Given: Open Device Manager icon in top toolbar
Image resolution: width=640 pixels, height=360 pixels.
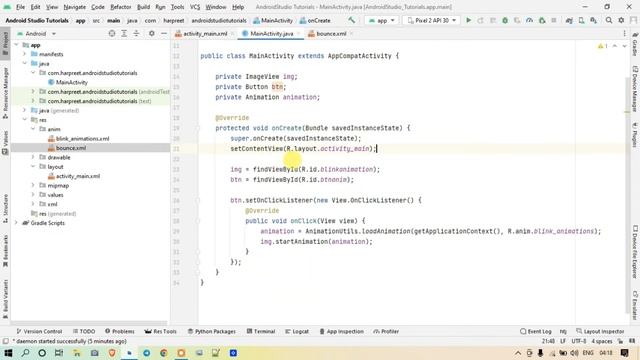Looking at the screenshot, I should click(x=581, y=20).
